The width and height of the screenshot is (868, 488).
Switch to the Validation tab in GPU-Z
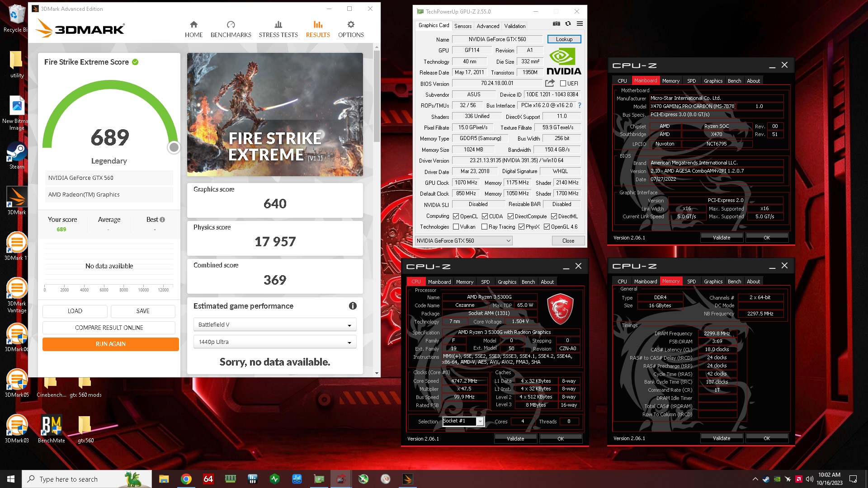515,26
